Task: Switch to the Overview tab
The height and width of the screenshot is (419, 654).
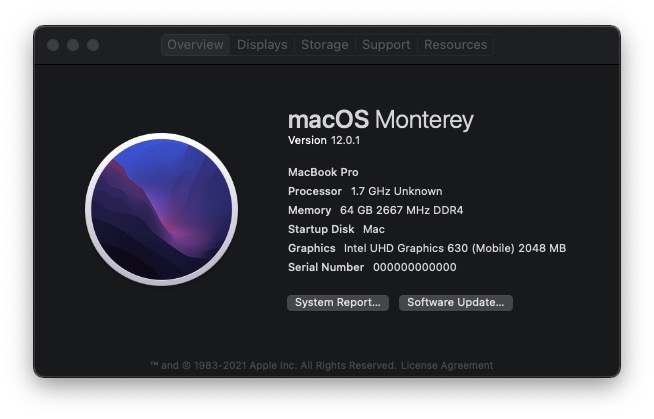Action: [195, 45]
